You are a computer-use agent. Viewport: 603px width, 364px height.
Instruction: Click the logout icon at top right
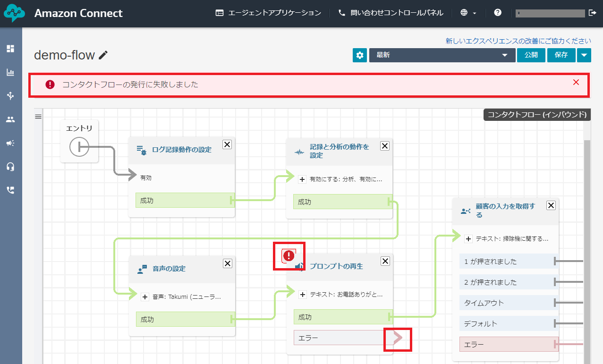pos(593,13)
